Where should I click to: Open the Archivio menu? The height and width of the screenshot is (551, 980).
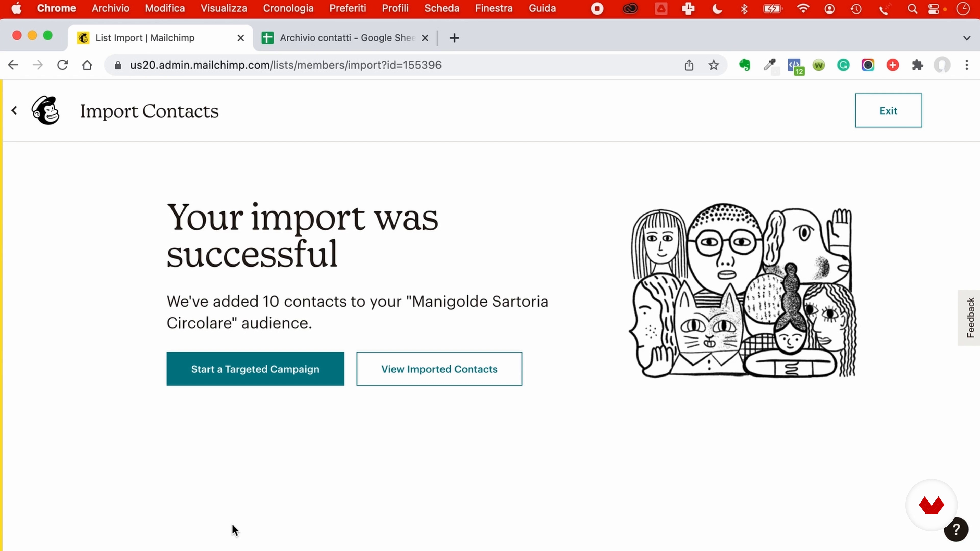coord(110,8)
